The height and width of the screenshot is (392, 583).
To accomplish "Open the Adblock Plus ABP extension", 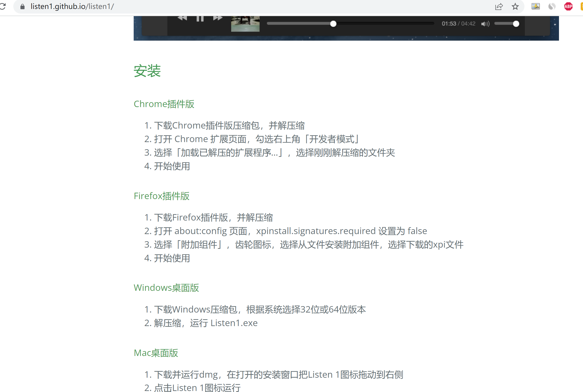I will [x=568, y=6].
